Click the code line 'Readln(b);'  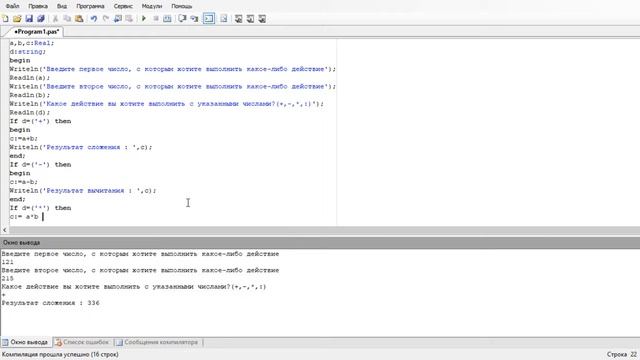30,95
